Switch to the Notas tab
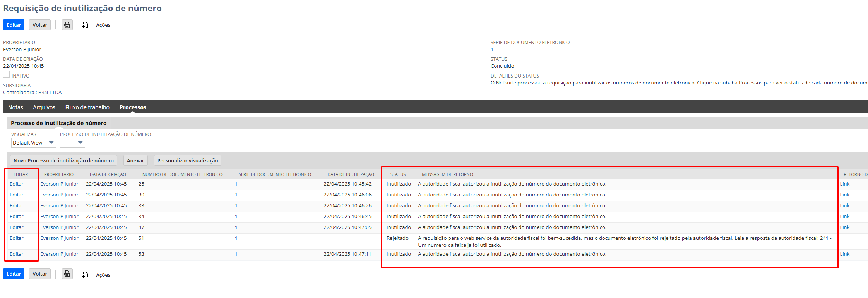868x298 pixels. pyautogui.click(x=15, y=107)
